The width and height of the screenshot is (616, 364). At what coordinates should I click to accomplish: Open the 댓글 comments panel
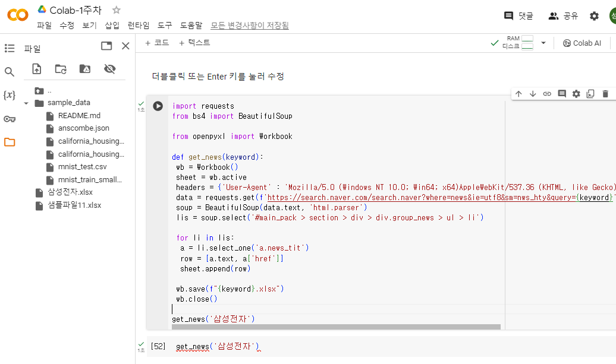518,15
